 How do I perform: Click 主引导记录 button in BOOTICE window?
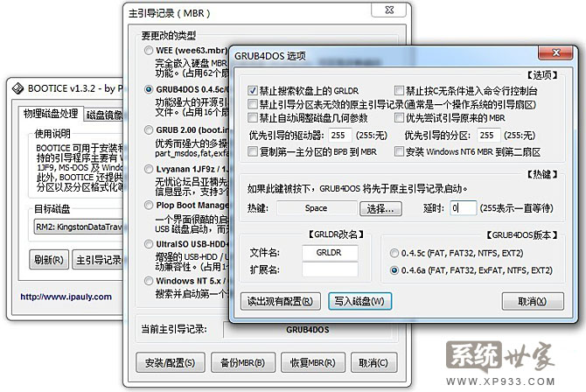(98, 259)
